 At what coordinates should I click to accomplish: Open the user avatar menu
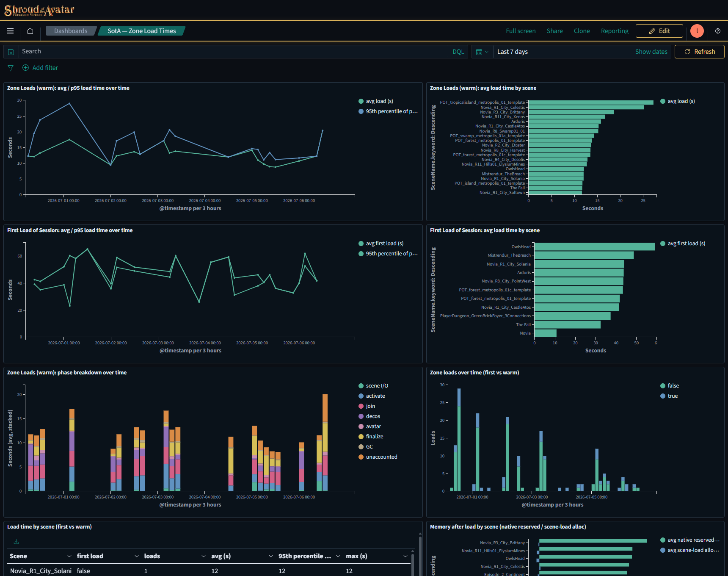[x=697, y=31]
